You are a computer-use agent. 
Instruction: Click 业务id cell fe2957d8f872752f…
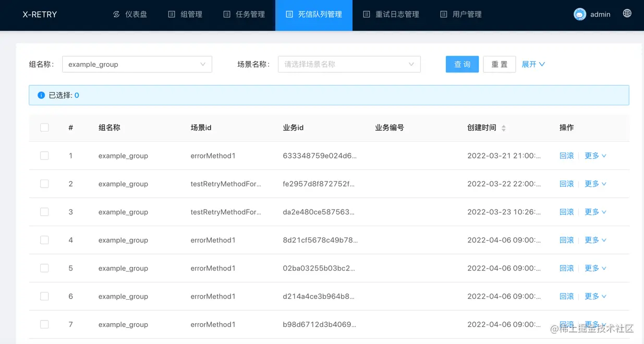[x=319, y=184]
